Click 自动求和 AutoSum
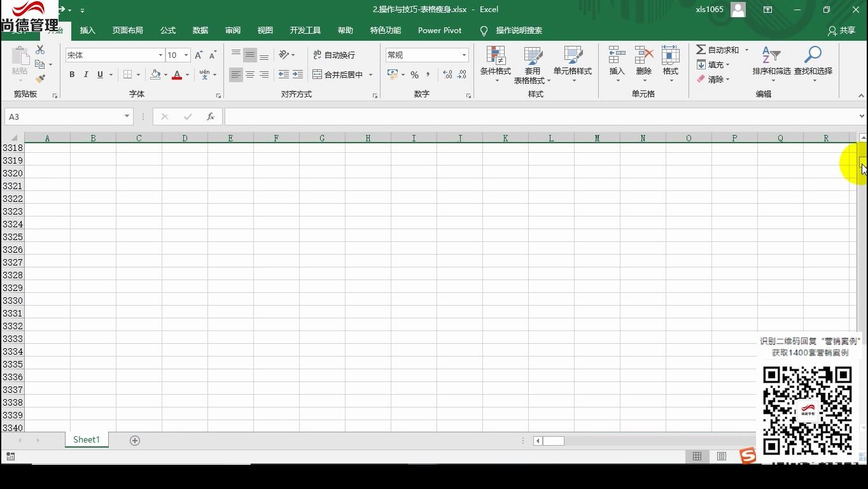Screen dimensions: 868x489 tap(718, 50)
